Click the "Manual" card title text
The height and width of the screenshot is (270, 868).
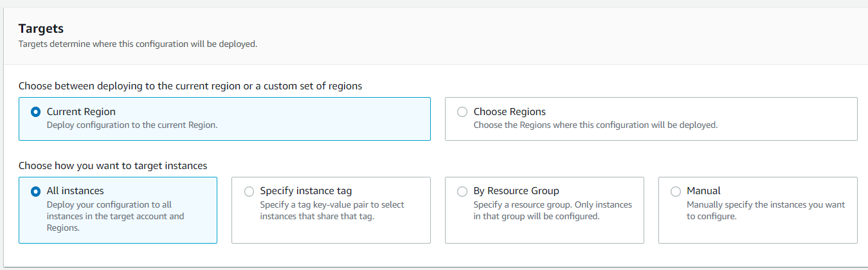click(x=703, y=191)
